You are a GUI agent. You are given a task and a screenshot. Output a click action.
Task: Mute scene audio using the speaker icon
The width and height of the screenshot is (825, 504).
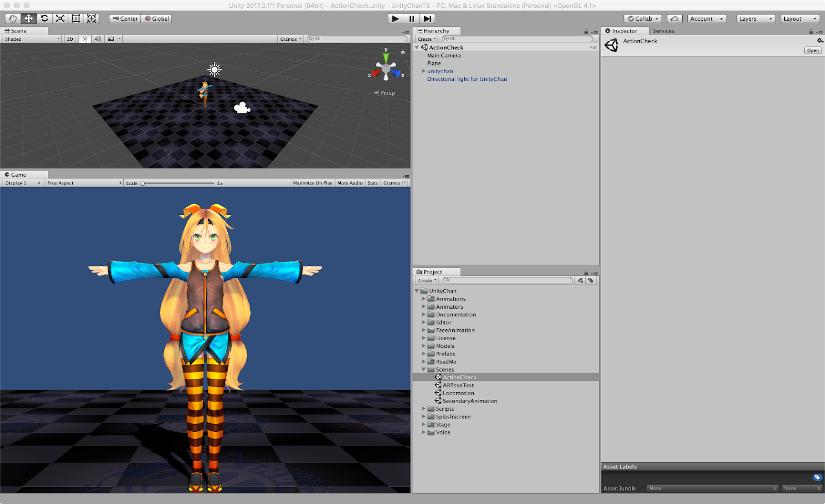tap(97, 39)
